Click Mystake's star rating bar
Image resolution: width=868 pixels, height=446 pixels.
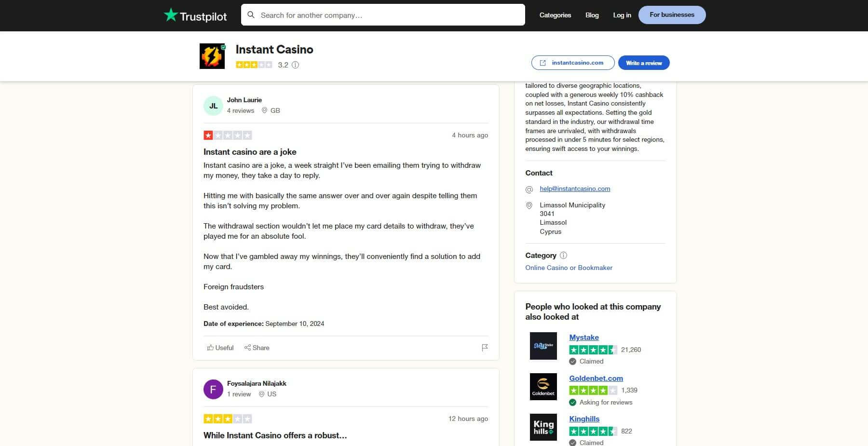592,350
